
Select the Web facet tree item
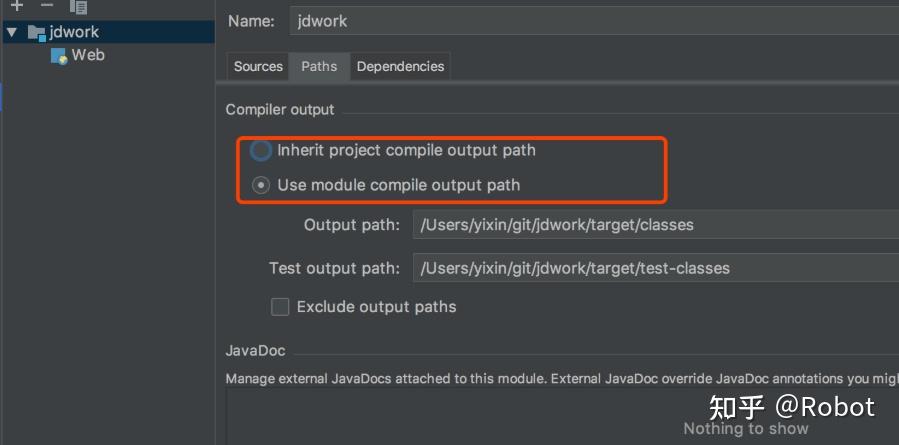click(x=87, y=55)
